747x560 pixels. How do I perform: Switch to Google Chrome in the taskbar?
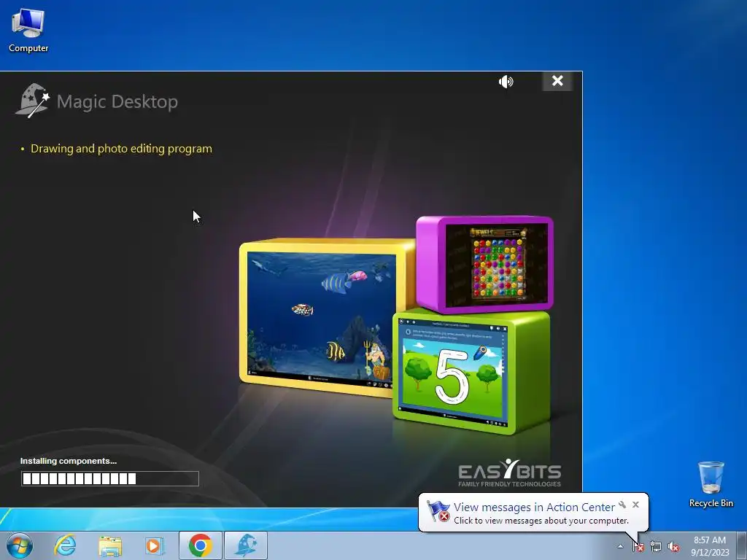(200, 545)
